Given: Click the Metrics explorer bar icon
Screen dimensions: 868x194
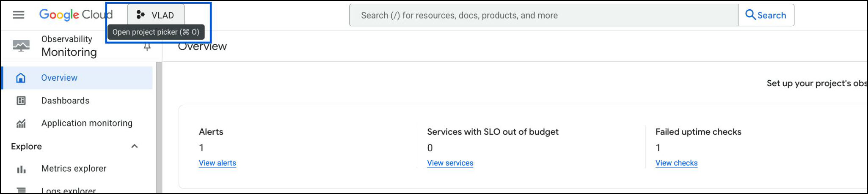Looking at the screenshot, I should (21, 169).
